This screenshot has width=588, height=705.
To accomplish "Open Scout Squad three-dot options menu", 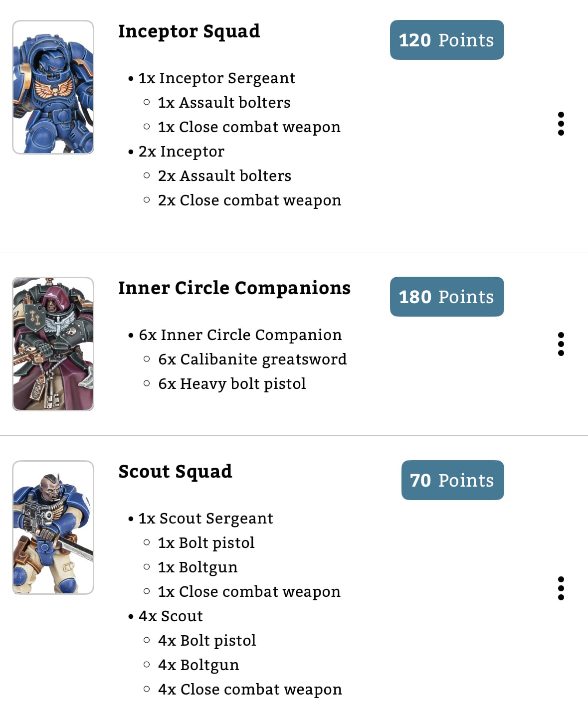I will pos(561,588).
